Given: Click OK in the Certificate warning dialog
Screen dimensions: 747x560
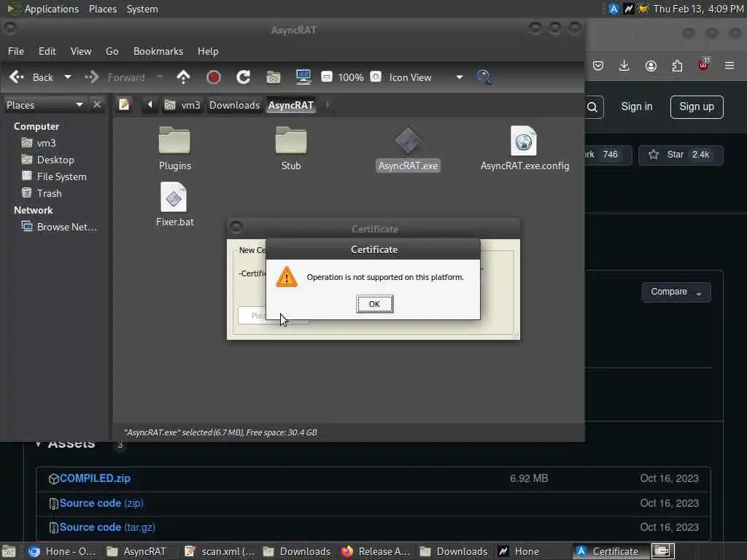Looking at the screenshot, I should click(x=374, y=304).
